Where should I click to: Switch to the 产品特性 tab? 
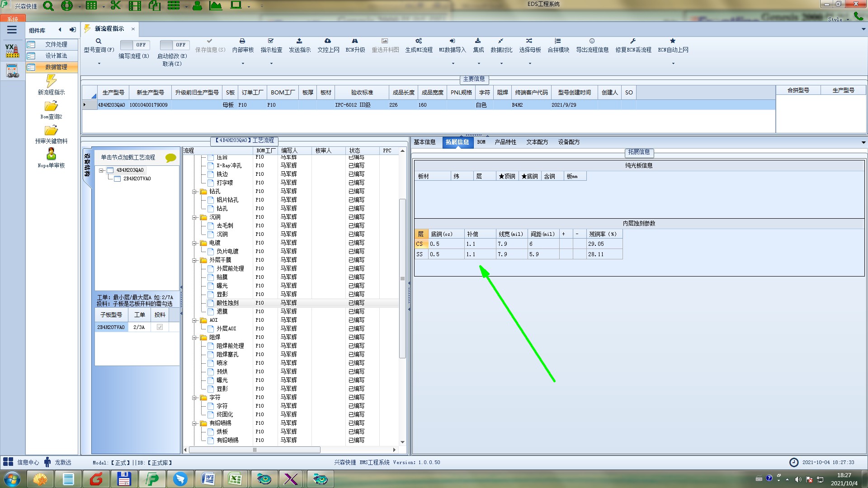click(x=505, y=142)
